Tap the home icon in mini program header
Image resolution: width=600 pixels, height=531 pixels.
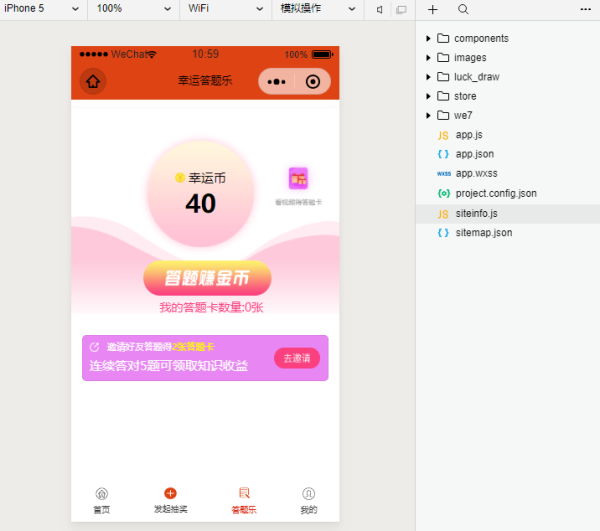click(93, 81)
